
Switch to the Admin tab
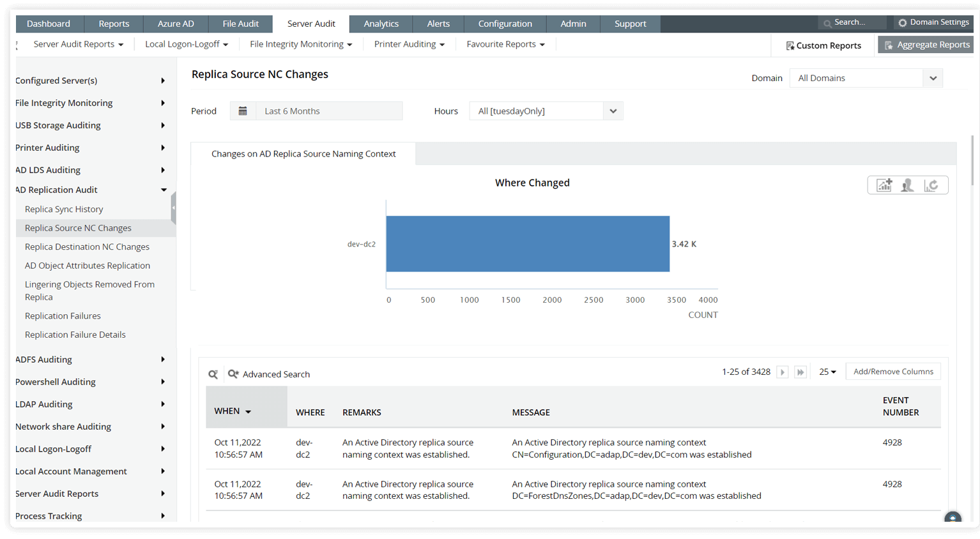(x=574, y=24)
